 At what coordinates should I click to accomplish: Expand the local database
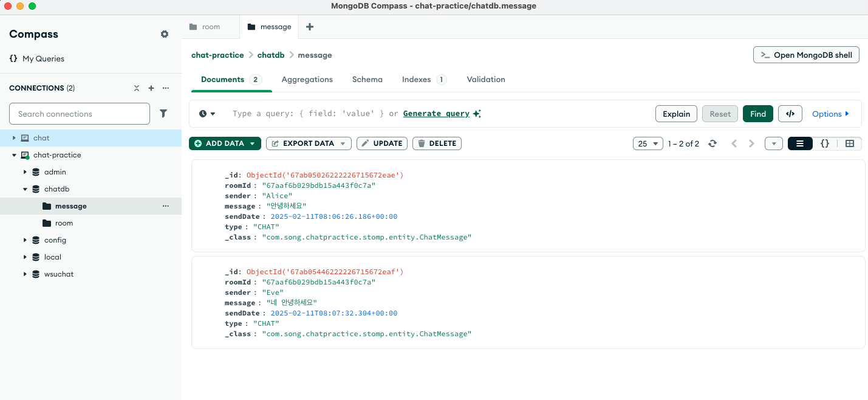tap(25, 257)
